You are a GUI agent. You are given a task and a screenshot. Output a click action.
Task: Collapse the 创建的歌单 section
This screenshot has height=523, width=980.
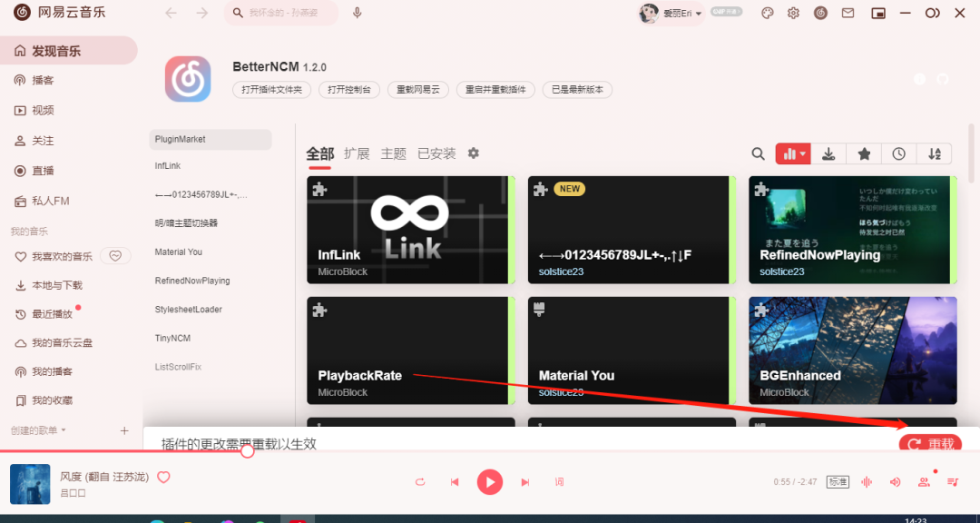coord(39,430)
